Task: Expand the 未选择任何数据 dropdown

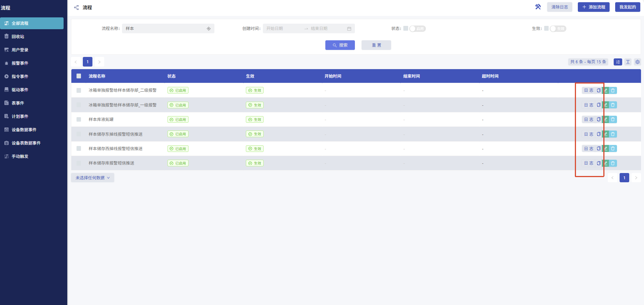Action: (92, 178)
